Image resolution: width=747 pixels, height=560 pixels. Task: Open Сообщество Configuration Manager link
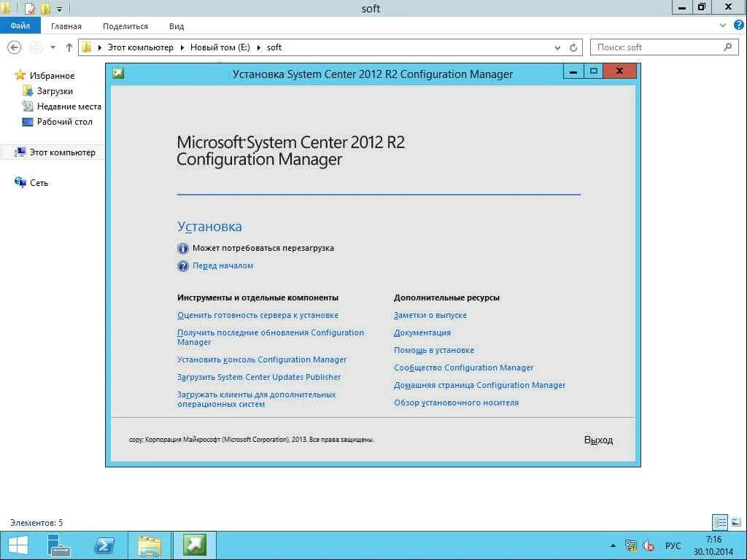tap(463, 367)
